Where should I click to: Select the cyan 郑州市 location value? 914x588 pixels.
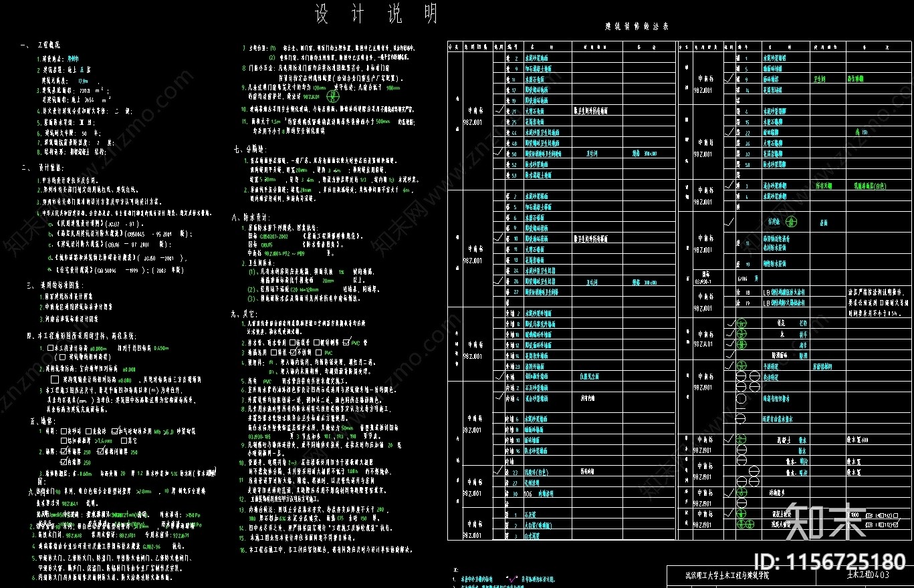73,58
